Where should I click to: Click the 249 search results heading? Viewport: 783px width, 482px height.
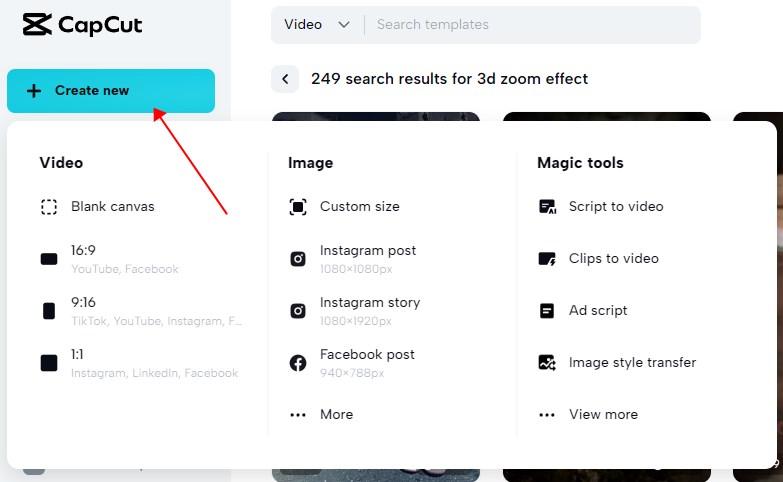(449, 79)
